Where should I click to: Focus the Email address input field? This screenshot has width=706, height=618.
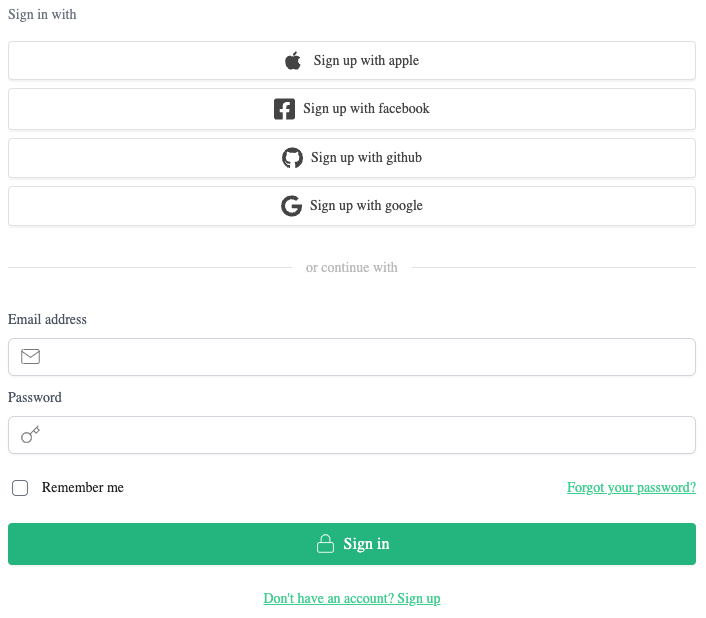[x=365, y=357]
